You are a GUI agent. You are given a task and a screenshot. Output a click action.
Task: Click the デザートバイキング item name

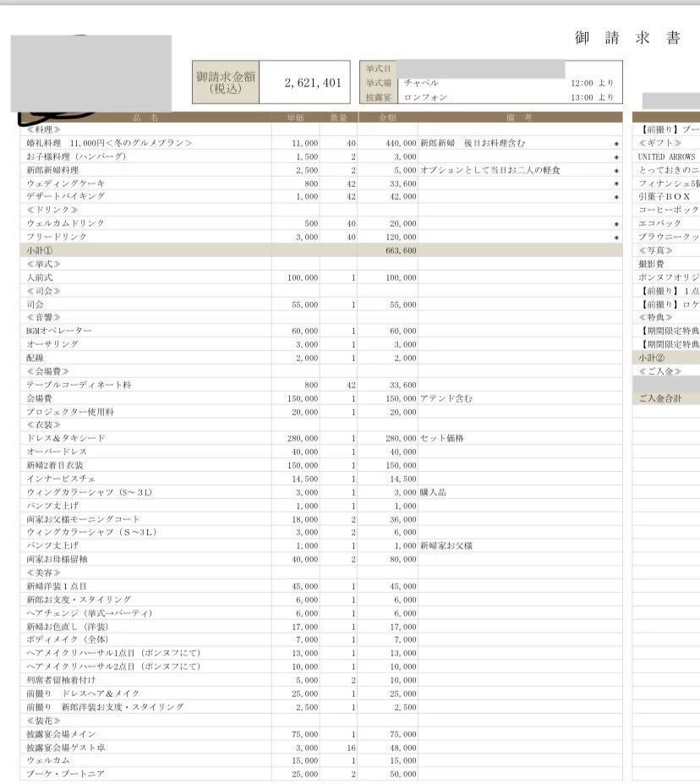click(x=66, y=196)
